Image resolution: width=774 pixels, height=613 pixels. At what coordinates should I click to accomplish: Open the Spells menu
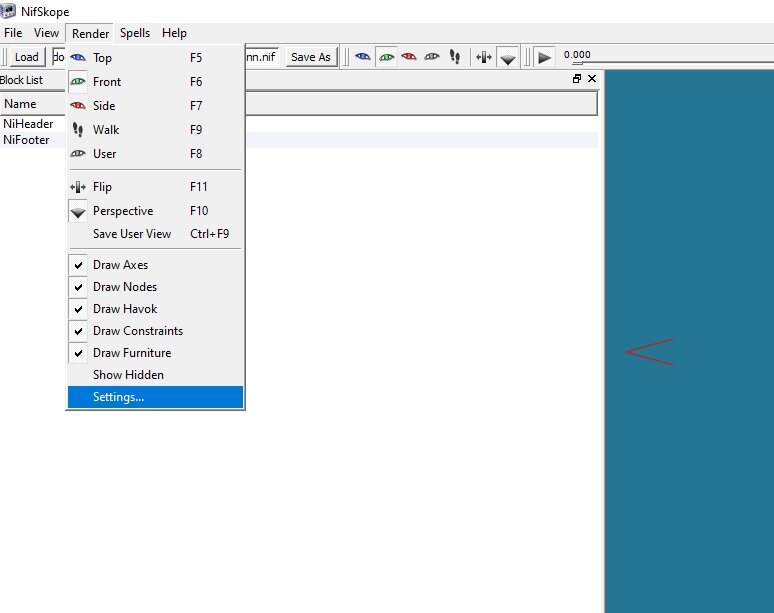[135, 33]
